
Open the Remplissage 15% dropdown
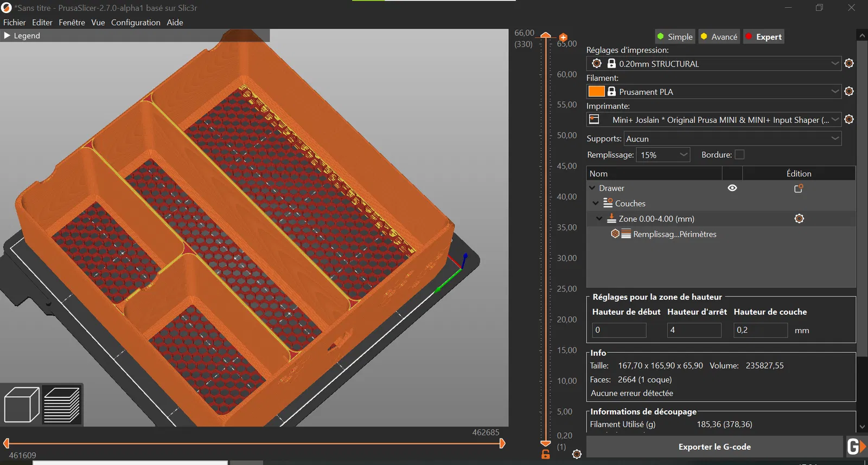point(663,155)
